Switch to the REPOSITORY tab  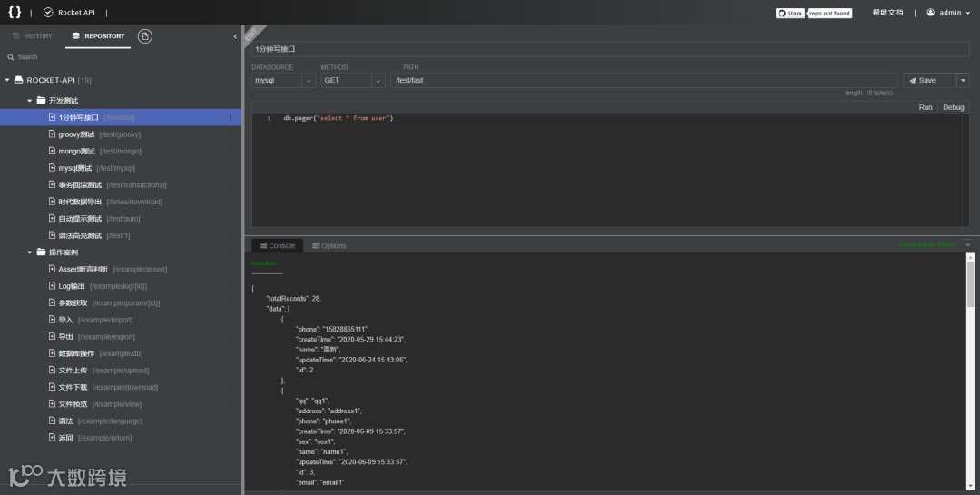click(98, 35)
